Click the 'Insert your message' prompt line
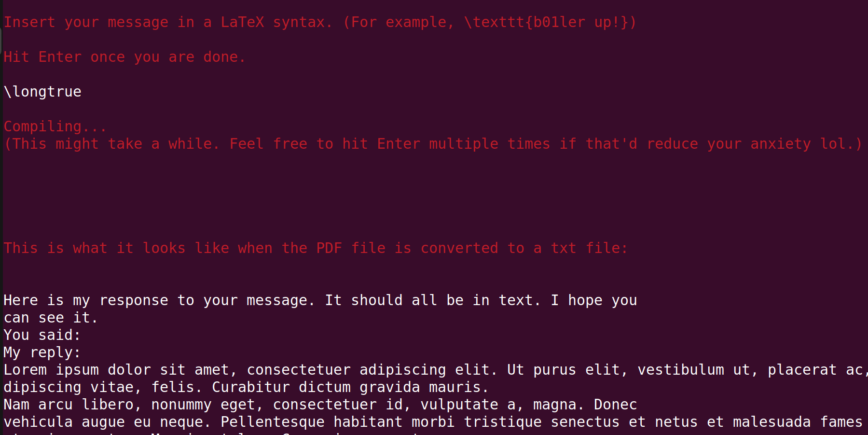The width and height of the screenshot is (868, 435). tap(320, 22)
